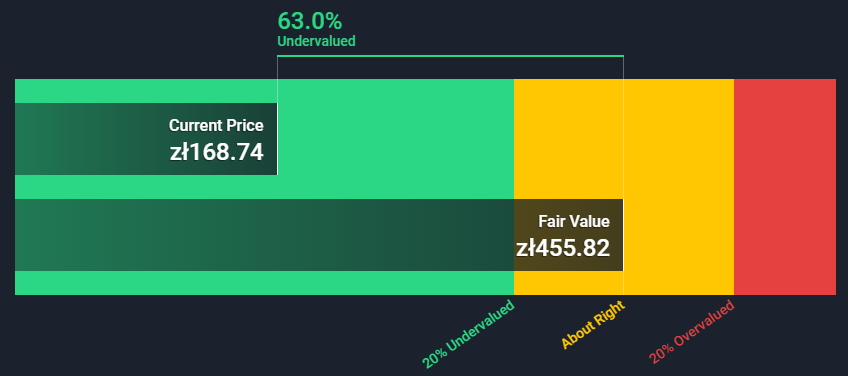Click the zł168.74 current price value
The width and height of the screenshot is (848, 376).
pyautogui.click(x=216, y=153)
